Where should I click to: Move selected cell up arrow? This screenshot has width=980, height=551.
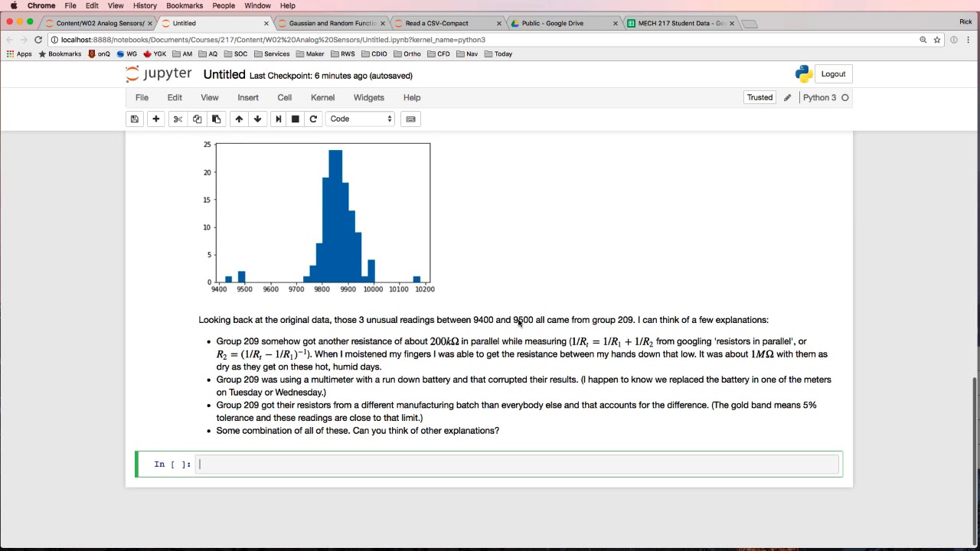coord(239,119)
